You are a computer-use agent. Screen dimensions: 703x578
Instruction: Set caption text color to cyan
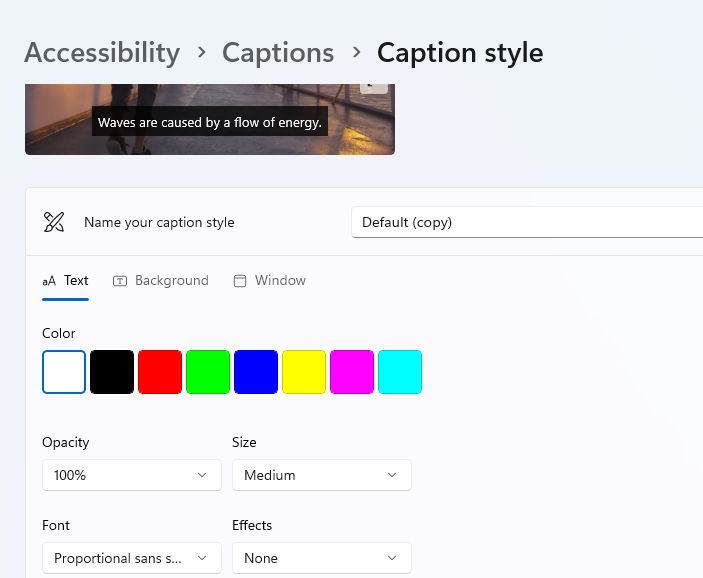point(400,372)
